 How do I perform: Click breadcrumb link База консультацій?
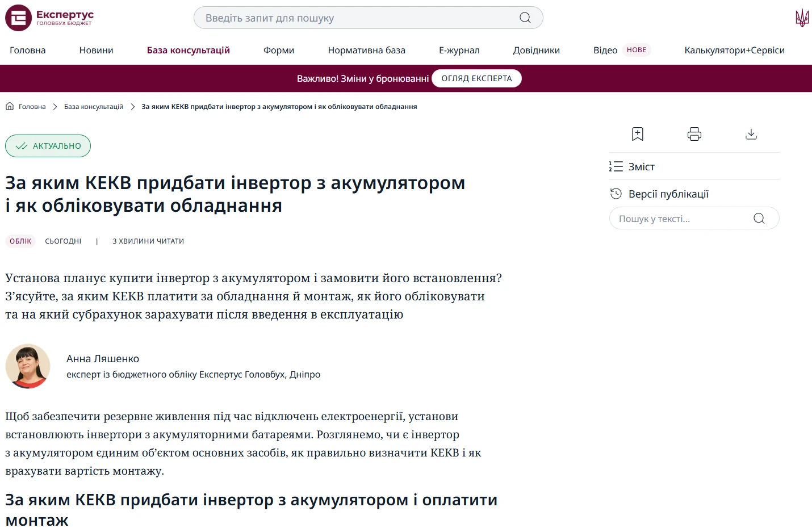(94, 106)
